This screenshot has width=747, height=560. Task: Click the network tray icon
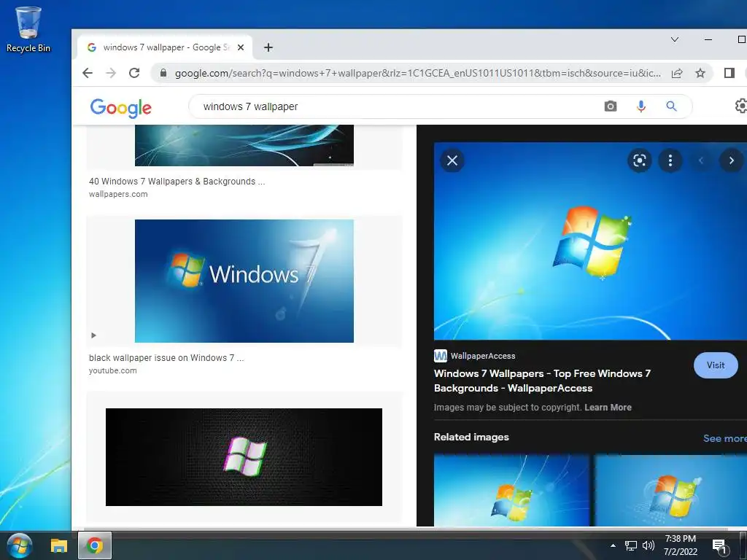point(631,545)
